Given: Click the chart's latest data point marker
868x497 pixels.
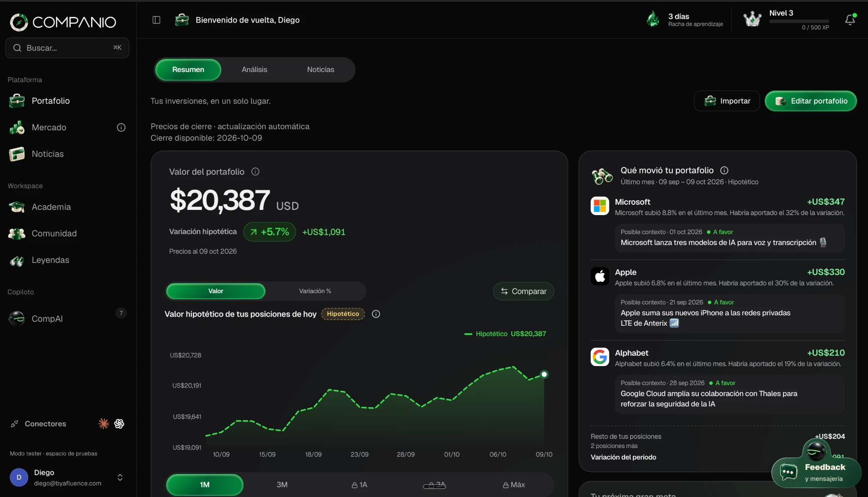Looking at the screenshot, I should [544, 374].
